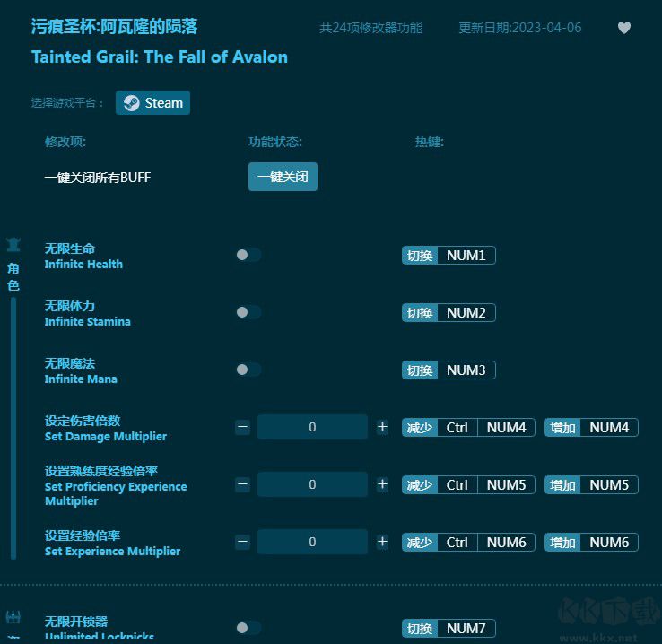Click the Tainted Grail: The Fall of Avalon title
The image size is (662, 644).
pos(160,57)
